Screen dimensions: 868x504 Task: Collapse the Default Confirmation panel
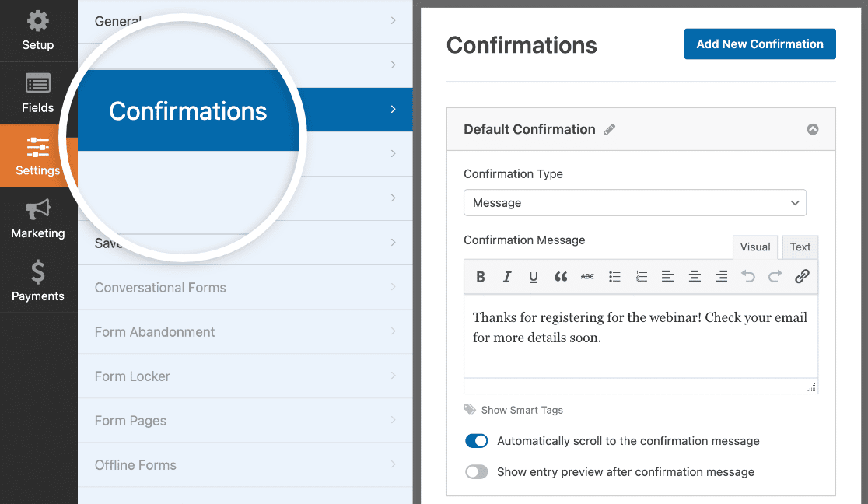point(813,129)
